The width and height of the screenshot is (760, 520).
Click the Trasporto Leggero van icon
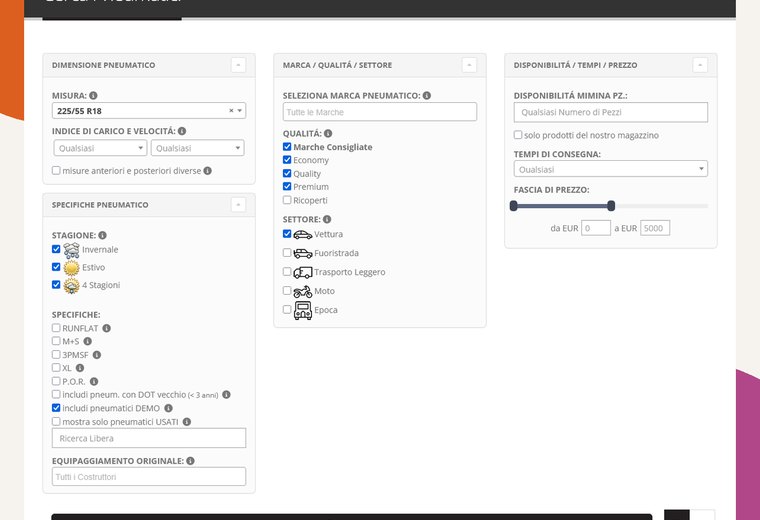(303, 272)
